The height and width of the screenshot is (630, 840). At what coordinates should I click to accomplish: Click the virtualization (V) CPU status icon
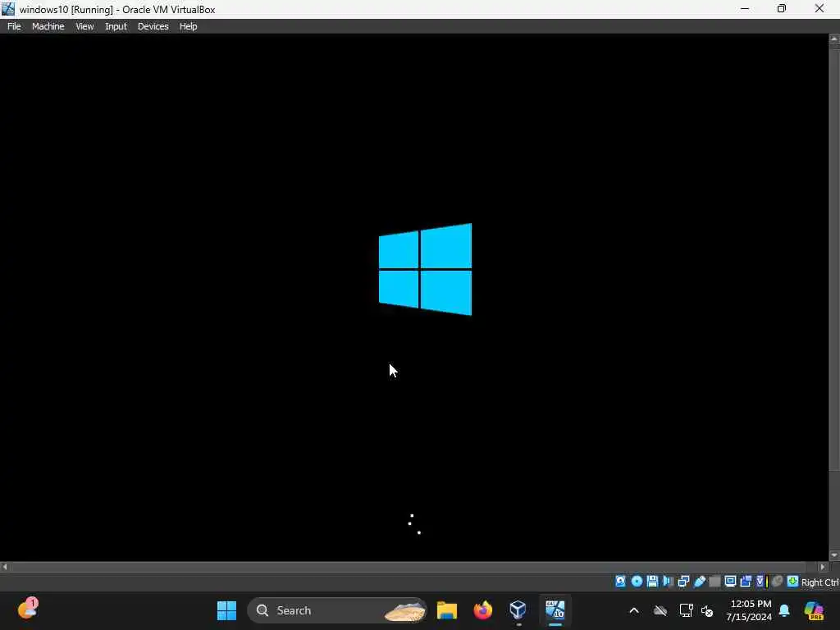point(760,582)
